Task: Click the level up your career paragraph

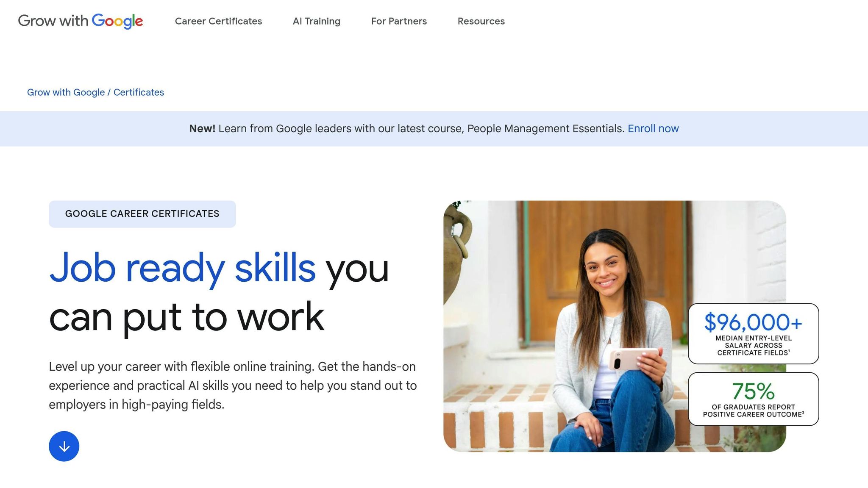Action: 232,385
